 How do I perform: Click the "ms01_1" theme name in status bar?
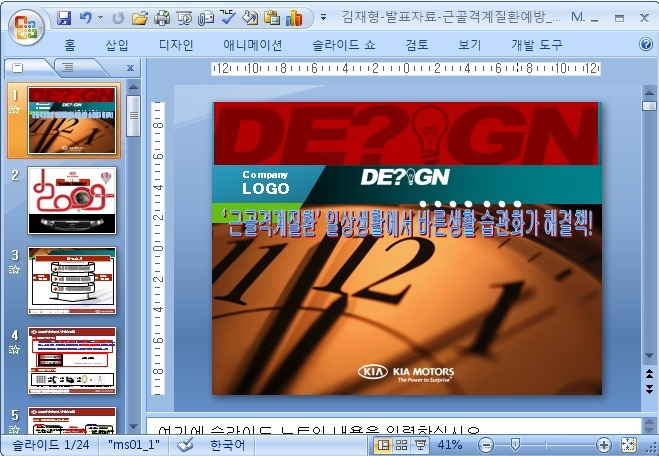click(134, 445)
